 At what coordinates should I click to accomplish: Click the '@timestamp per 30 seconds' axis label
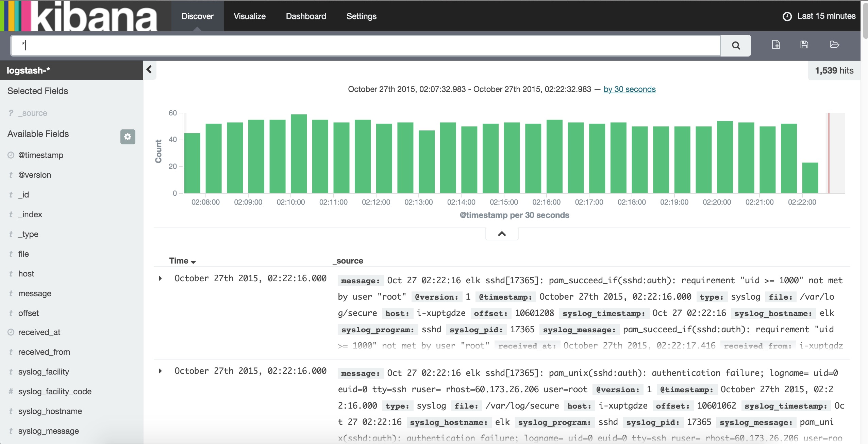pyautogui.click(x=514, y=215)
